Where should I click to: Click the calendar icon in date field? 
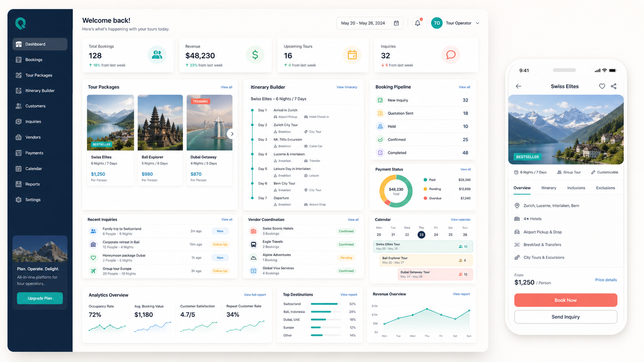click(x=396, y=23)
